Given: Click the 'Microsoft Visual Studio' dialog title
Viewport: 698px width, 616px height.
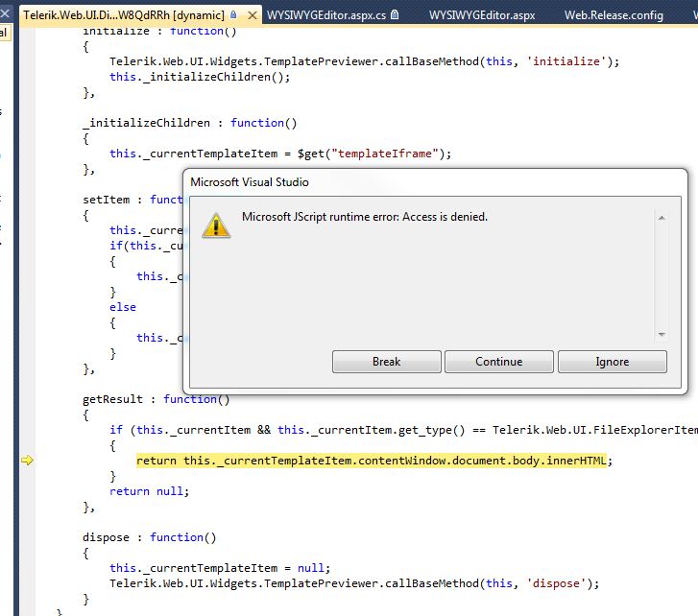Looking at the screenshot, I should coord(250,182).
